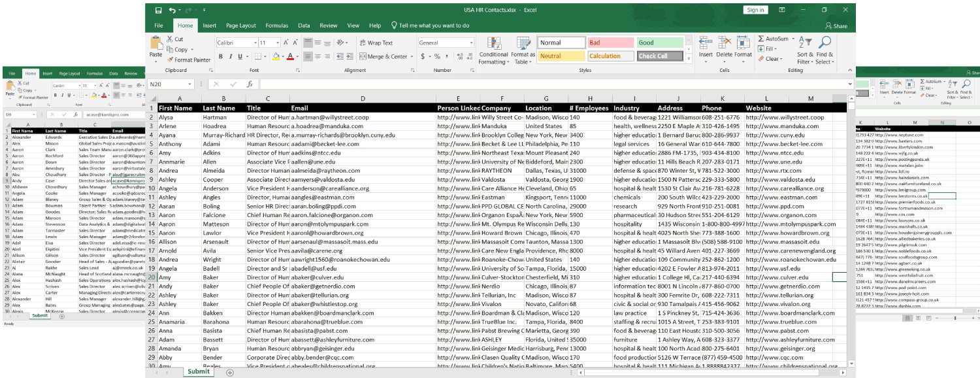The width and height of the screenshot is (980, 378).
Task: Apply the Bad cell style swatch
Action: 610,43
